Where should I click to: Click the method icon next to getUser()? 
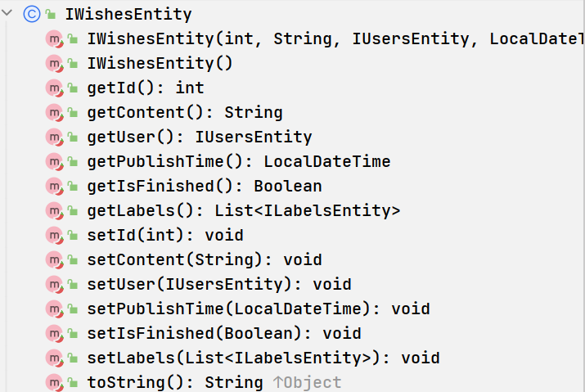coord(55,137)
